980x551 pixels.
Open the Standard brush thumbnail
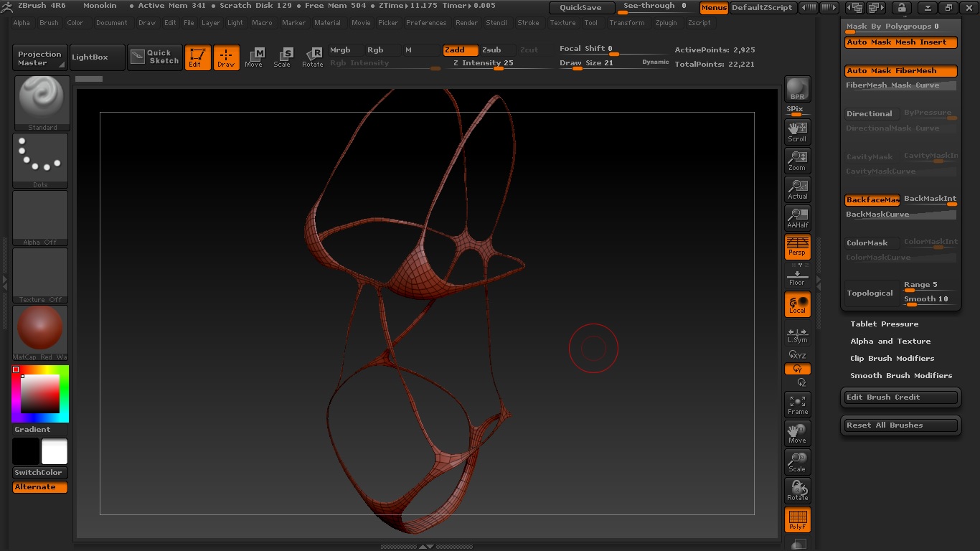(42, 103)
